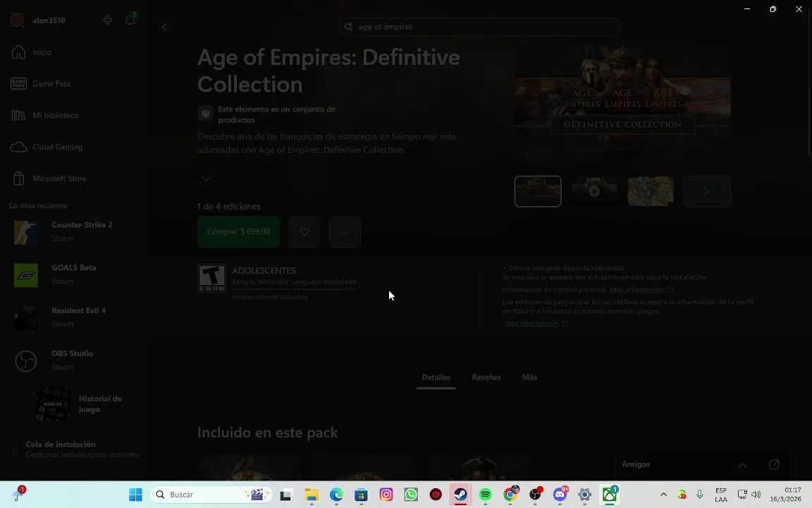This screenshot has width=812, height=508.
Task: Open Resident Evil 4 in recent list
Action: [73, 317]
